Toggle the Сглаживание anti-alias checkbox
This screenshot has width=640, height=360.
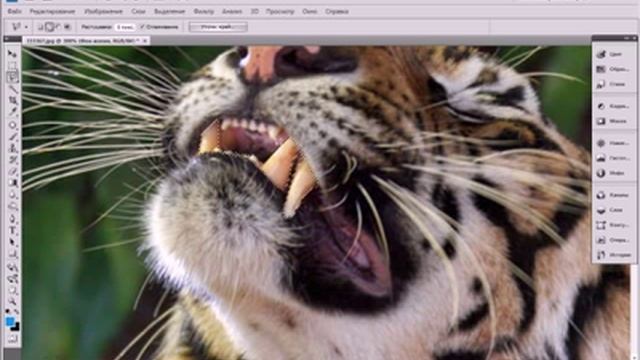(142, 27)
